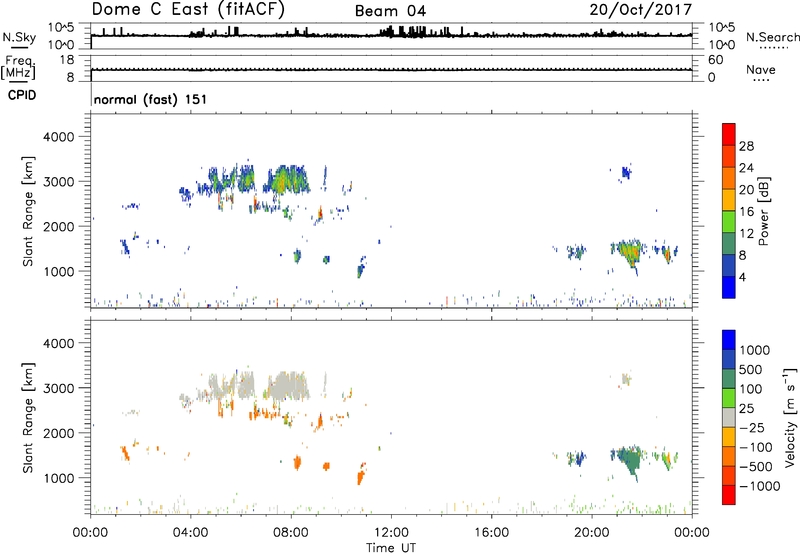
Task: Click the bright blue bottom Power colorbar segment
Action: point(729,287)
